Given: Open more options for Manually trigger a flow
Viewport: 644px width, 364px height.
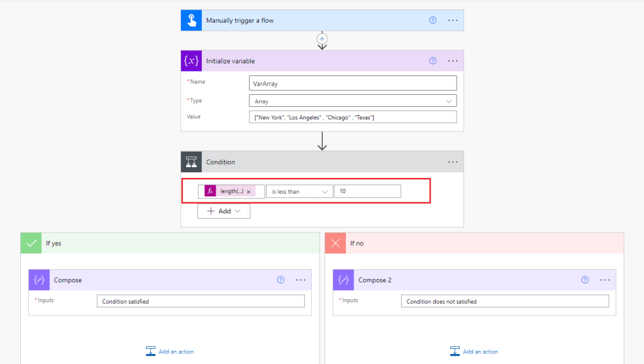Looking at the screenshot, I should click(x=453, y=20).
